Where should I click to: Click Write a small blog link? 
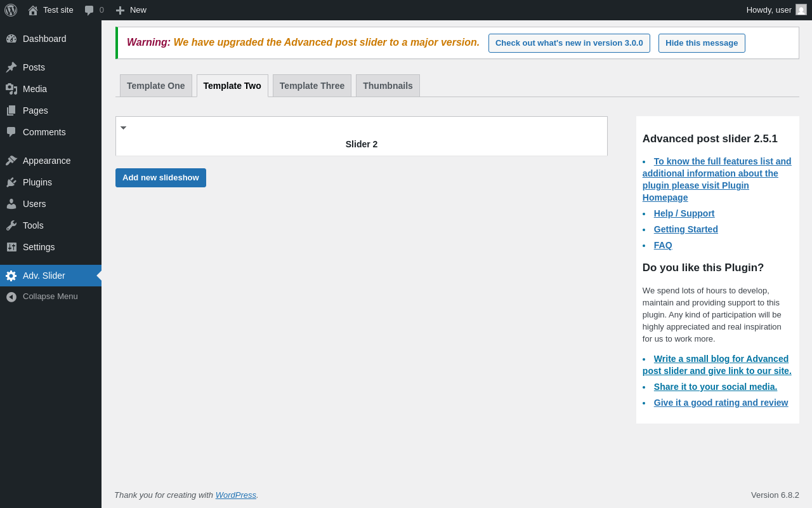coord(717,365)
